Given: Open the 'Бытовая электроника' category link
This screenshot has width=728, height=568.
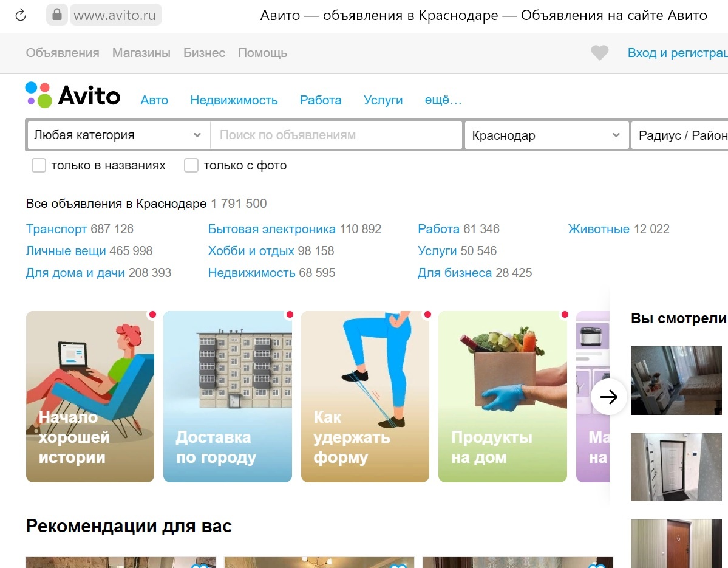Looking at the screenshot, I should [x=271, y=229].
